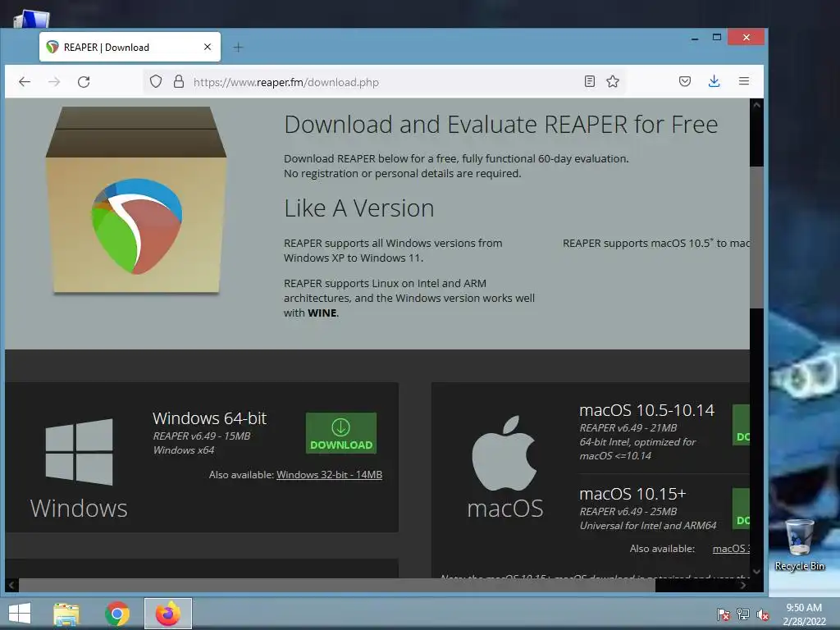840x630 pixels.
Task: Download macOS 10.5-10.14 version
Action: click(x=741, y=426)
